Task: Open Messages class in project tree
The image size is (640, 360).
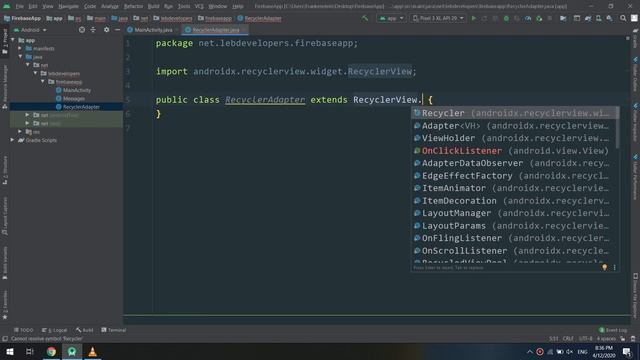Action: [x=74, y=98]
